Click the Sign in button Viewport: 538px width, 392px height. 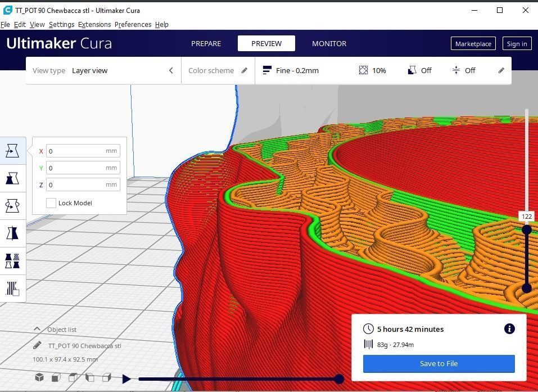coord(517,44)
